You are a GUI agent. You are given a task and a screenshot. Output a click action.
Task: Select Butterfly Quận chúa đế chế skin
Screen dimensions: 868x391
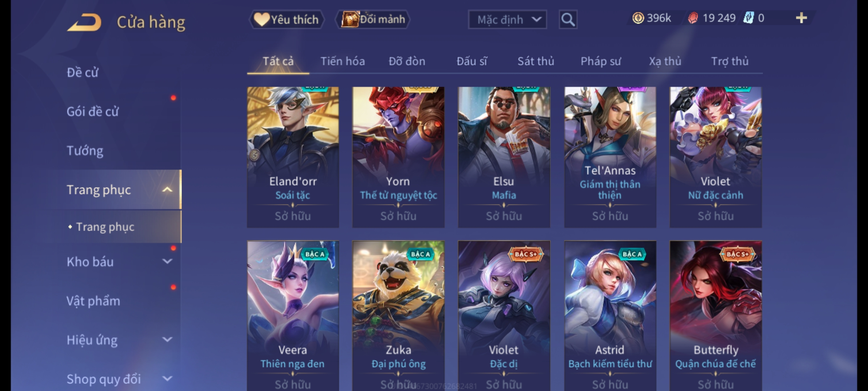(x=715, y=316)
